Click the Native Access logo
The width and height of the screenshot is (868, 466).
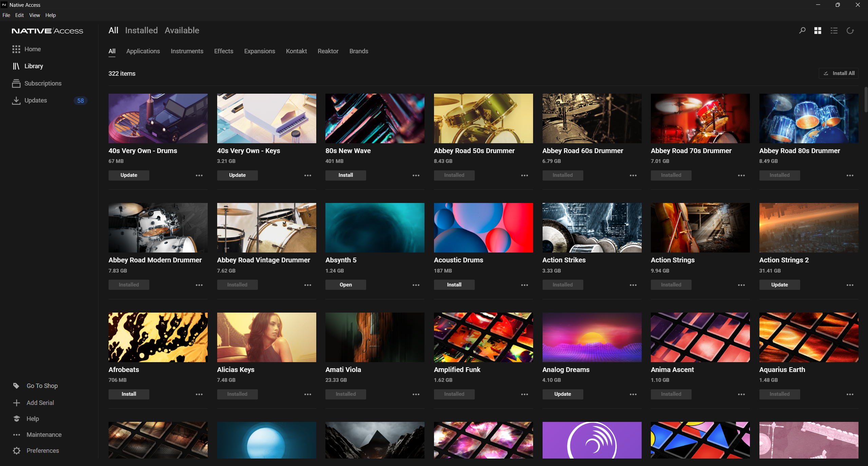tap(48, 31)
